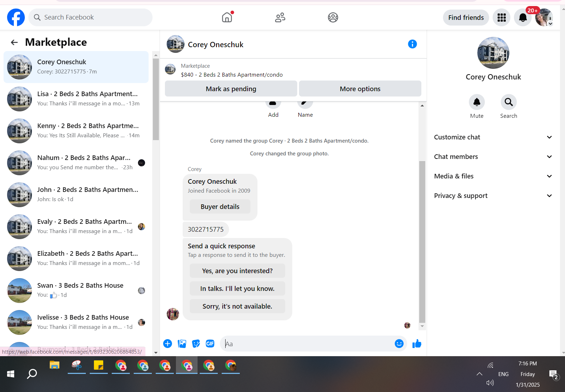The width and height of the screenshot is (565, 392).
Task: Expand the Media & files section
Action: pyautogui.click(x=493, y=176)
